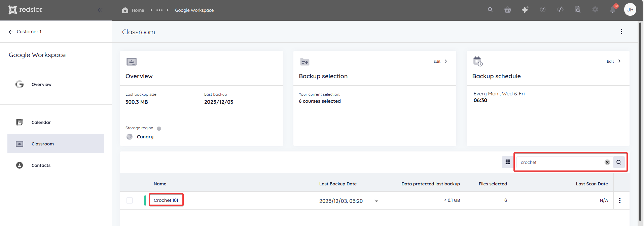Open the basket icon in top bar

pos(508,10)
